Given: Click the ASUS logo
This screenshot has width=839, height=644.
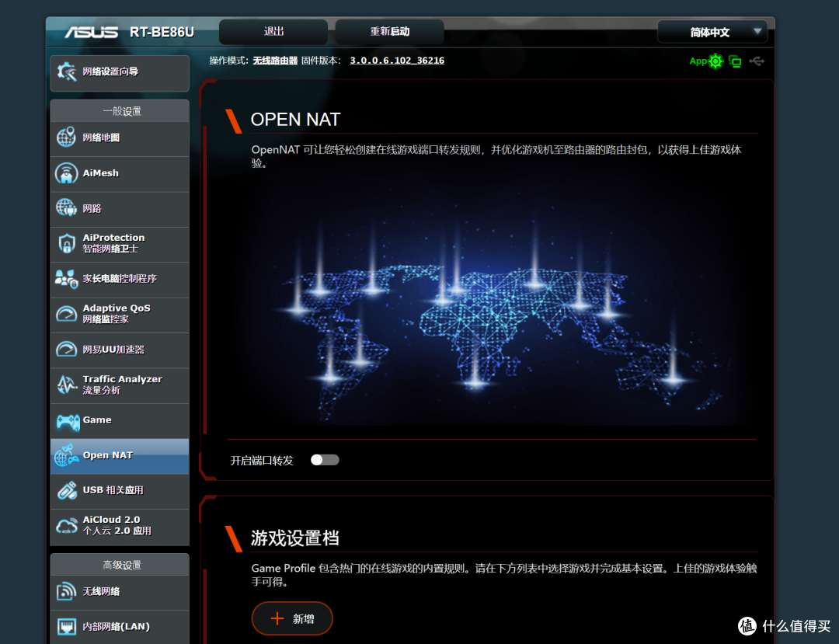Looking at the screenshot, I should coord(91,32).
